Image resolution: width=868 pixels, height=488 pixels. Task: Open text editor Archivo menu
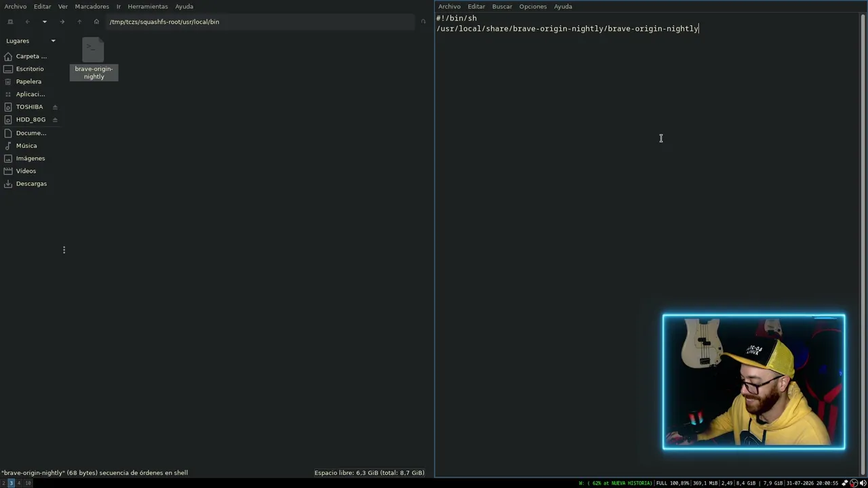(450, 7)
